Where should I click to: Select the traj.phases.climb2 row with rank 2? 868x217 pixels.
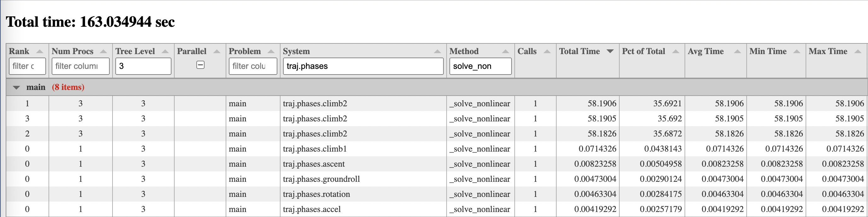[x=437, y=134]
